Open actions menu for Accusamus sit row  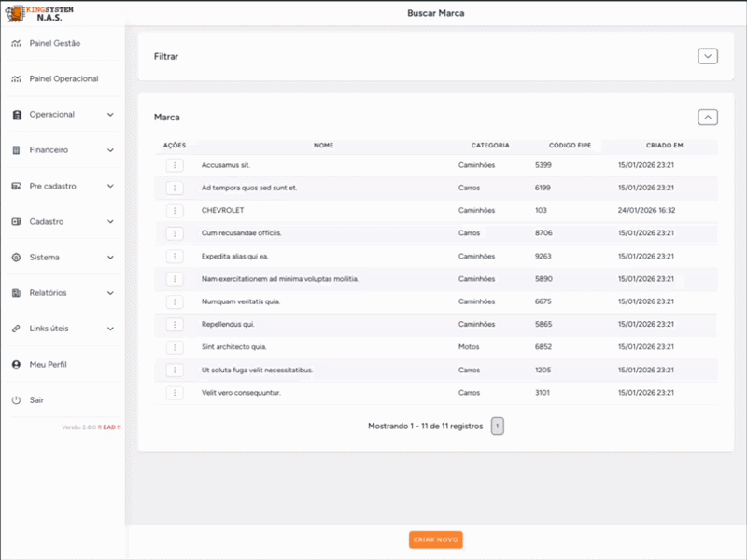click(175, 165)
